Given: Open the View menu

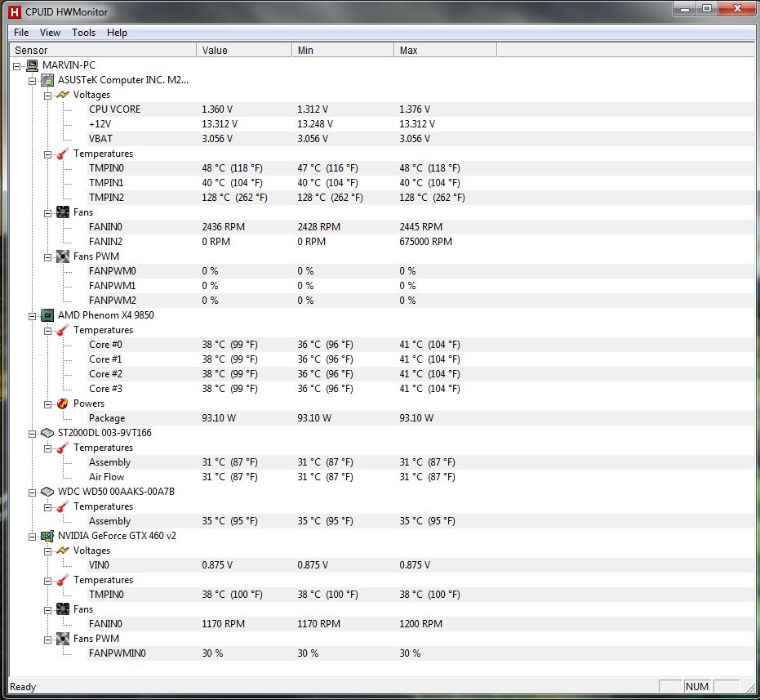Looking at the screenshot, I should pyautogui.click(x=50, y=33).
